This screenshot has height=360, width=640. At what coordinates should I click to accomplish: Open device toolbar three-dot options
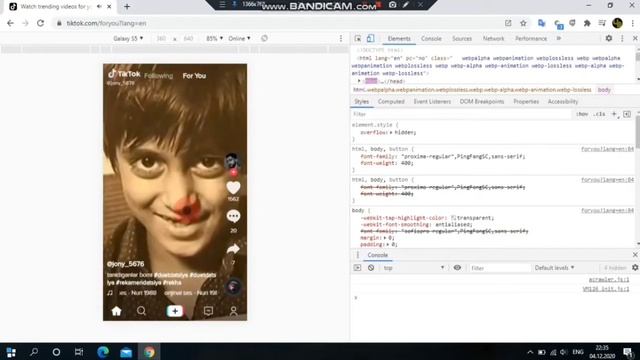341,38
